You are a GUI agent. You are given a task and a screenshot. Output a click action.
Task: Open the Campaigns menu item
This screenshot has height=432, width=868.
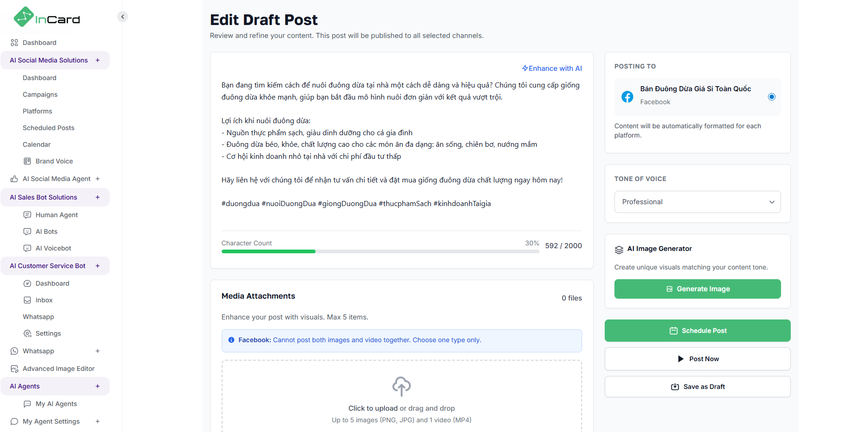click(40, 94)
